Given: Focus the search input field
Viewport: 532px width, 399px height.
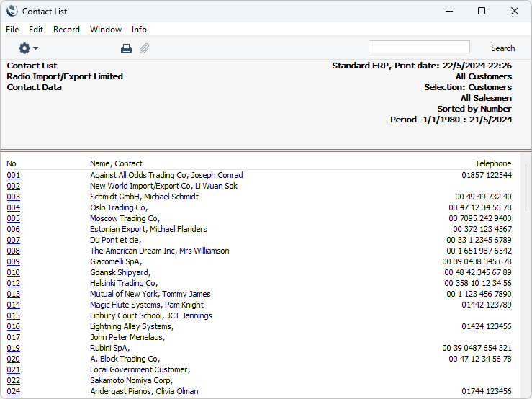Looking at the screenshot, I should [419, 47].
